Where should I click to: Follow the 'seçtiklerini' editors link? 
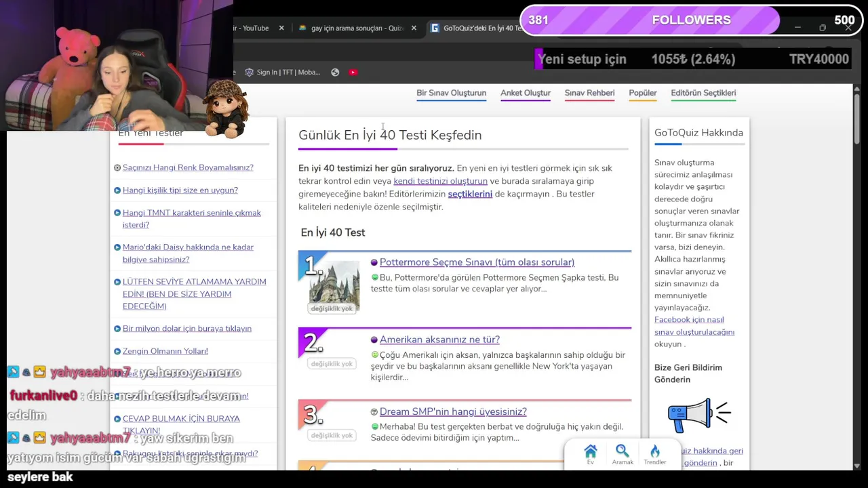pyautogui.click(x=470, y=194)
